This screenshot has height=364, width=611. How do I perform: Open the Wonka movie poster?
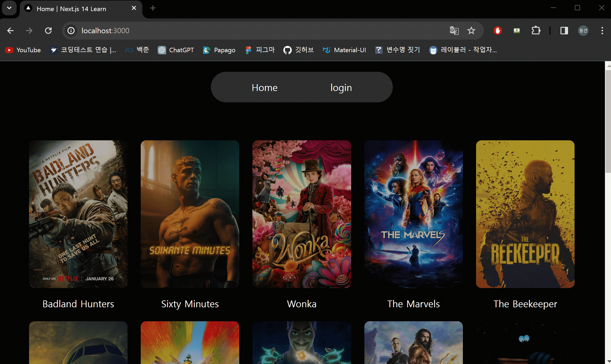[x=302, y=214]
